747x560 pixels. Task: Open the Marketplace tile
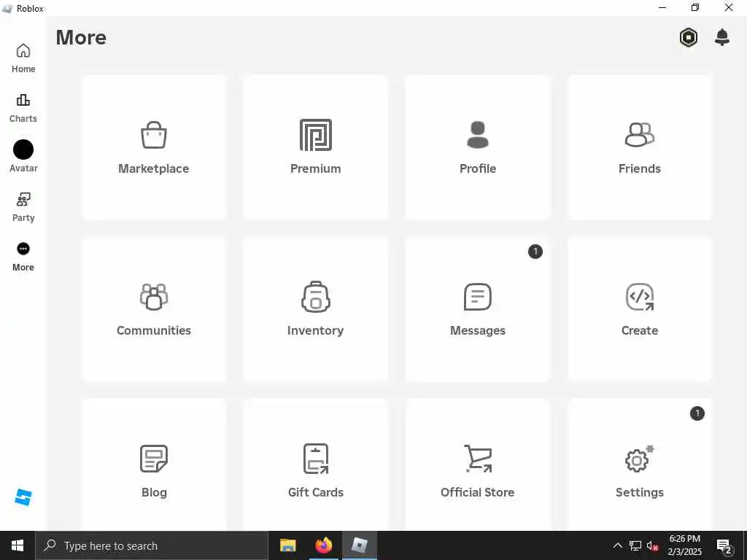[x=153, y=147]
